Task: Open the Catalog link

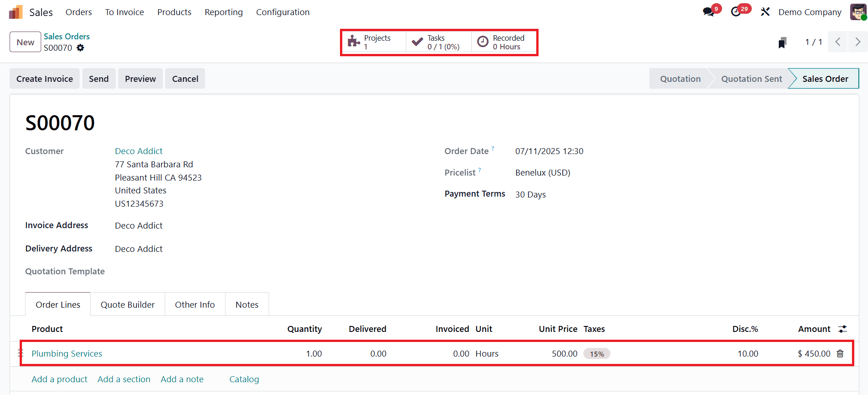Action: [244, 379]
